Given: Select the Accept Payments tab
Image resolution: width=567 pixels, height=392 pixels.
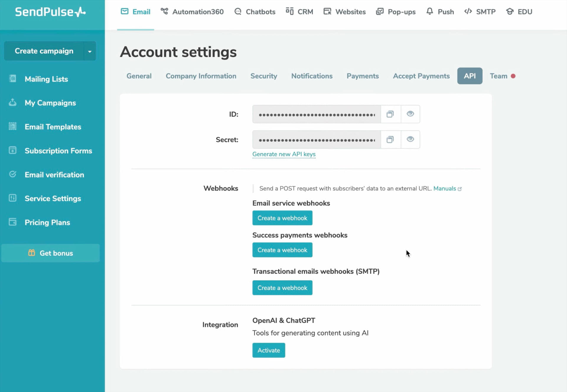Looking at the screenshot, I should (421, 76).
